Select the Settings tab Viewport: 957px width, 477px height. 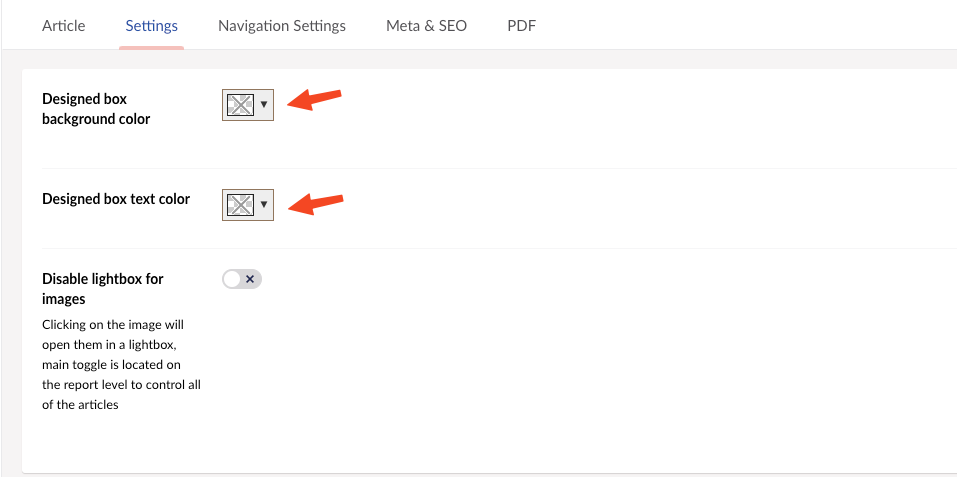point(152,26)
